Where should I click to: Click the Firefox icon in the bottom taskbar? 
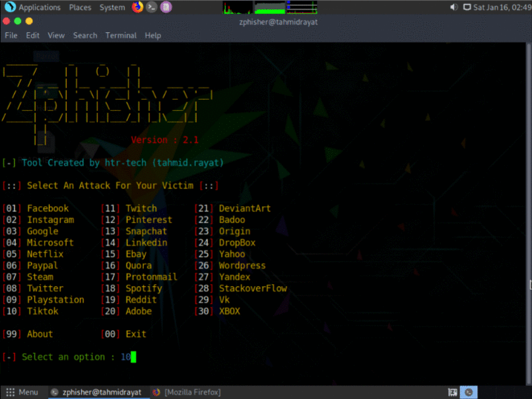156,392
